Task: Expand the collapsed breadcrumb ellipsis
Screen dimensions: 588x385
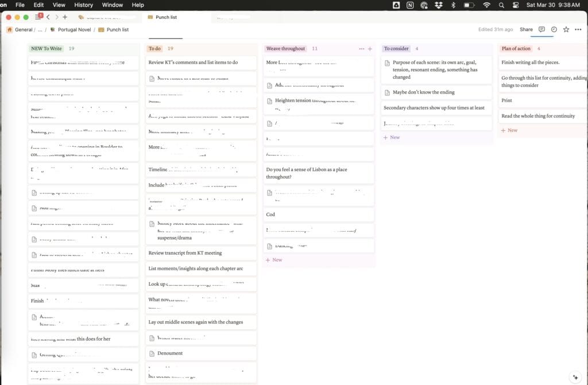Action: point(39,29)
